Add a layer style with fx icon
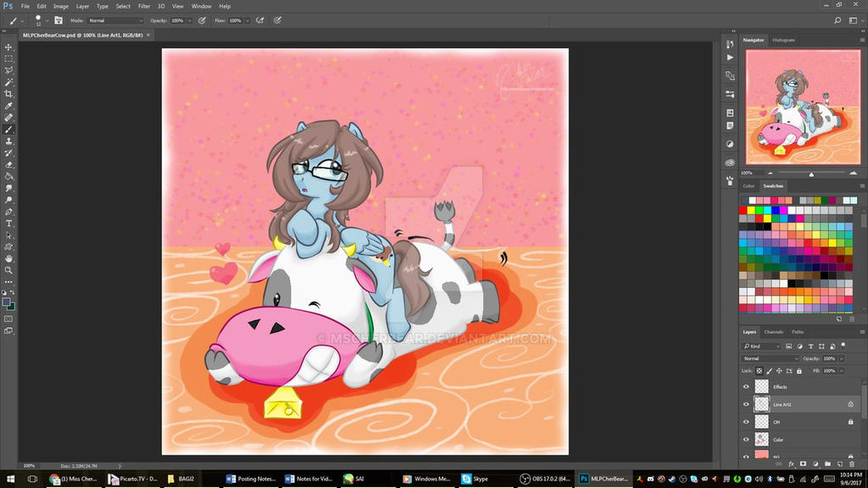868x488 pixels. click(791, 463)
